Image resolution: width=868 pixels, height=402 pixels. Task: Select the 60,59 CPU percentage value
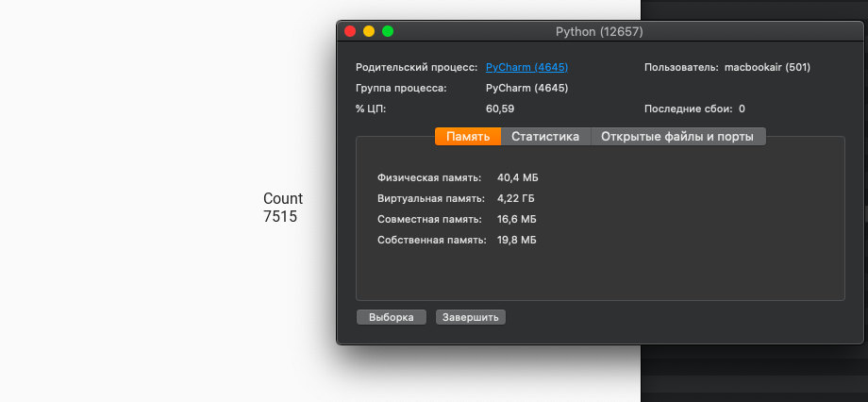pyautogui.click(x=500, y=109)
